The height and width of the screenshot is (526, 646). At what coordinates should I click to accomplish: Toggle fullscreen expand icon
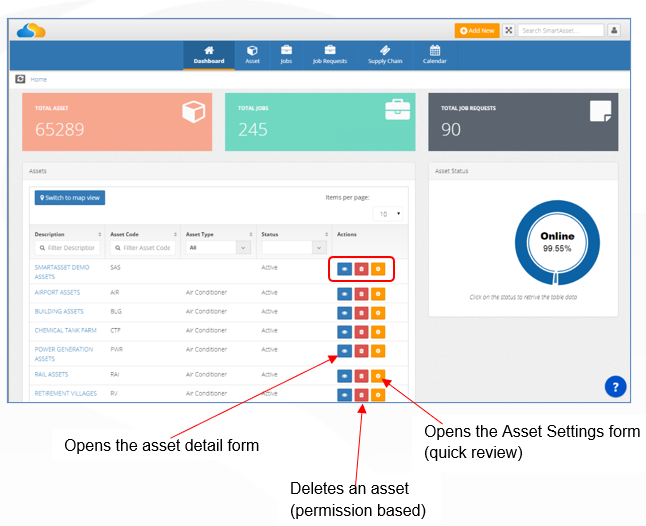pos(509,30)
